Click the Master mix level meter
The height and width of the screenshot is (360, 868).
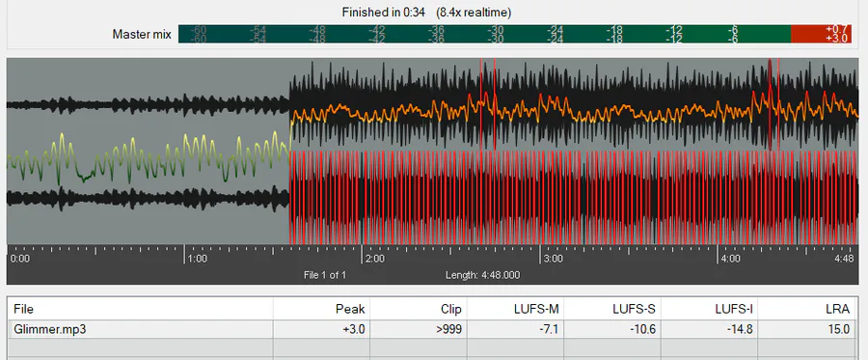tap(515, 34)
